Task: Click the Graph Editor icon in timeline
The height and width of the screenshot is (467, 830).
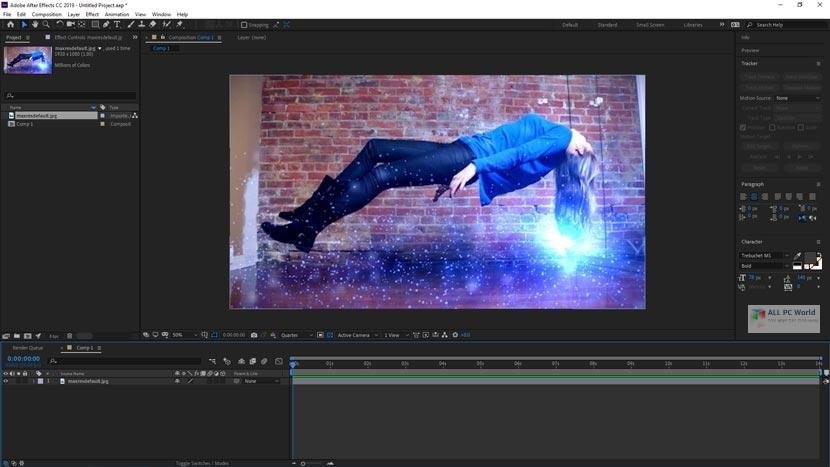Action: (279, 361)
